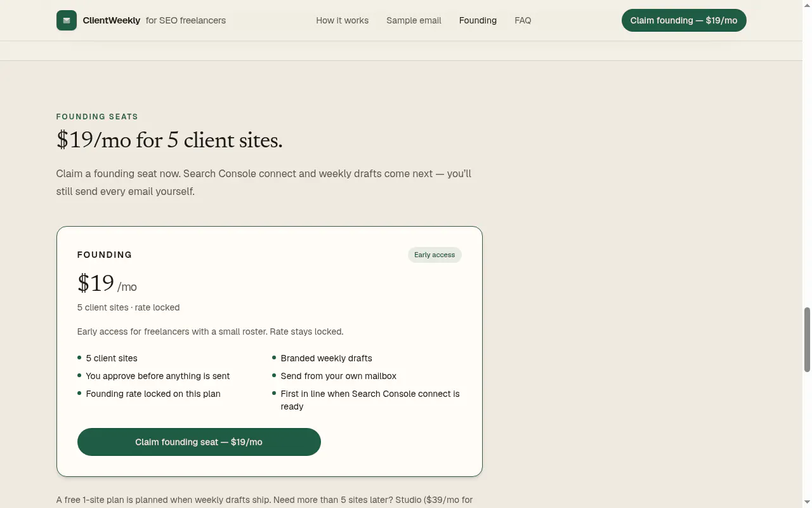Open the ClientWeekly brand name link
This screenshot has width=812, height=508.
112,20
